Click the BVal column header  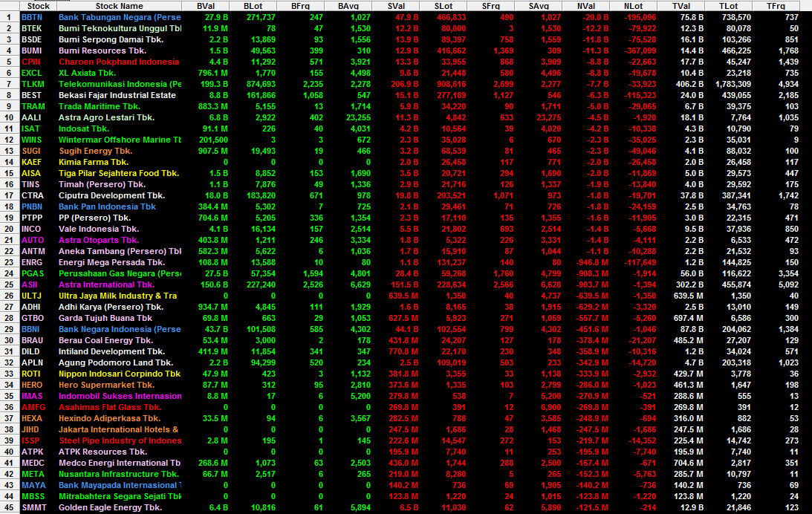pyautogui.click(x=206, y=6)
